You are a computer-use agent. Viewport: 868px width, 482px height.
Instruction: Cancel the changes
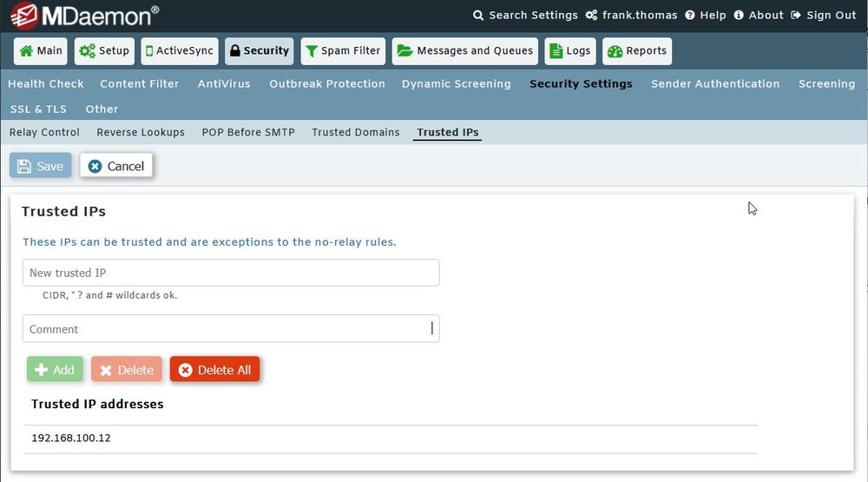click(x=116, y=166)
